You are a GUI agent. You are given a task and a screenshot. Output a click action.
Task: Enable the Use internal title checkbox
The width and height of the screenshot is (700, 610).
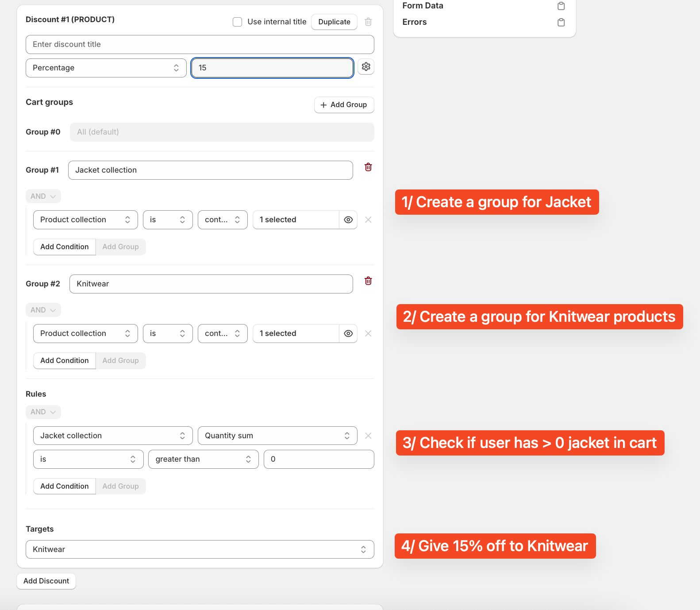pyautogui.click(x=238, y=22)
